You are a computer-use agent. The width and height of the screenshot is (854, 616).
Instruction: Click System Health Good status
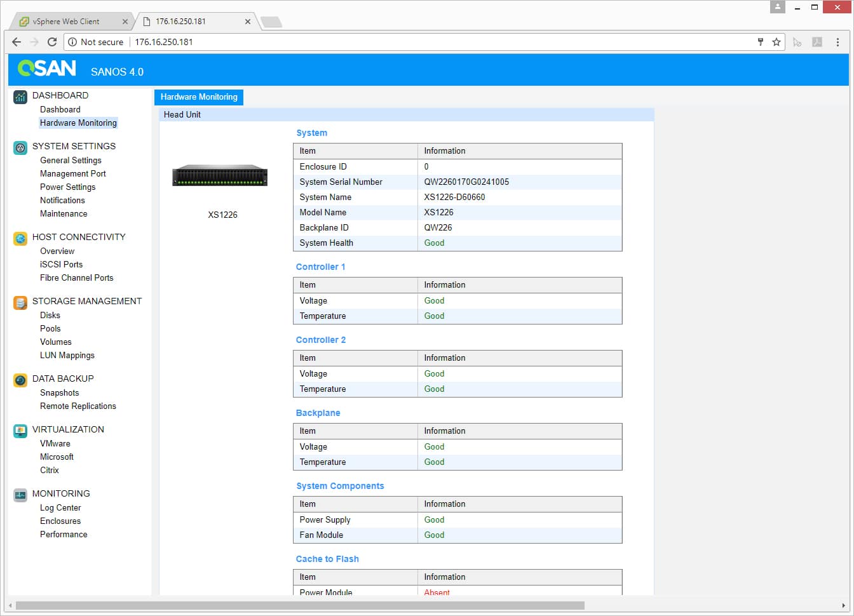click(x=434, y=243)
